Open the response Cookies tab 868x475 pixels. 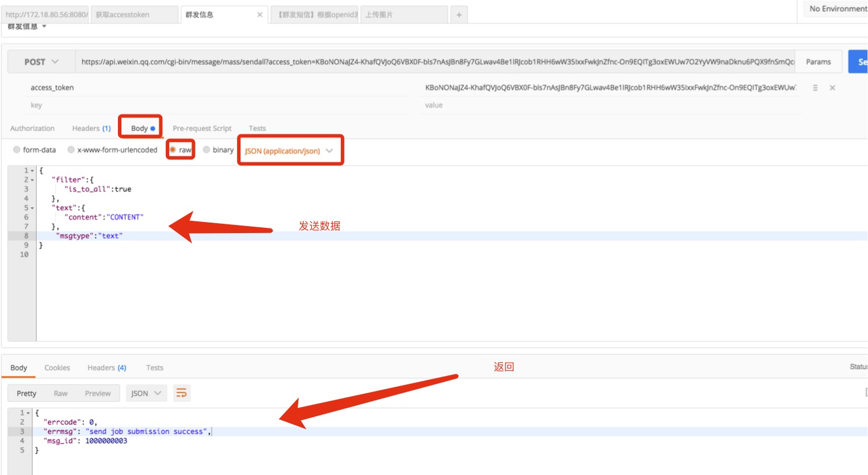pos(57,368)
